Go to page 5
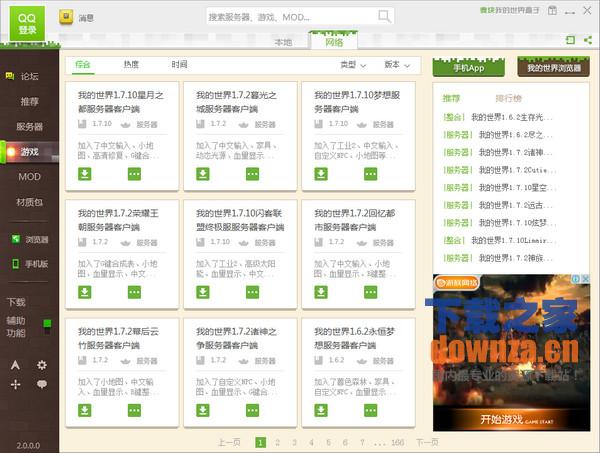The image size is (600, 453). [328, 443]
